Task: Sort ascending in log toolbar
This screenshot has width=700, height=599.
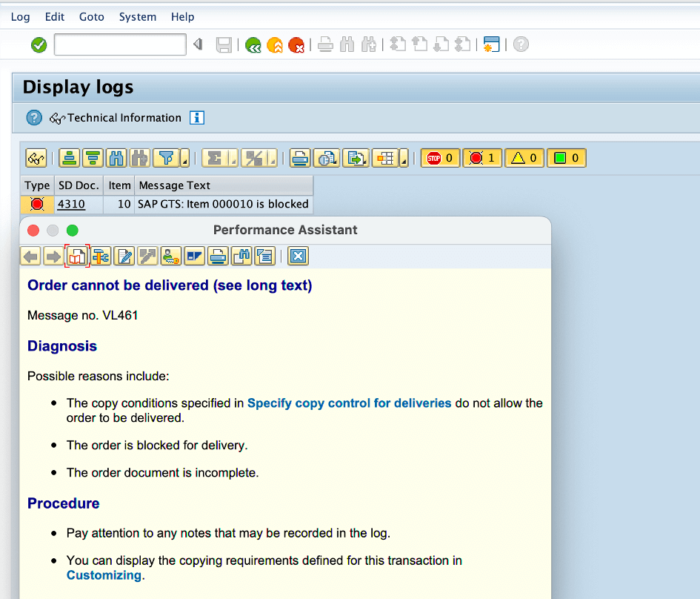Action: (x=69, y=158)
